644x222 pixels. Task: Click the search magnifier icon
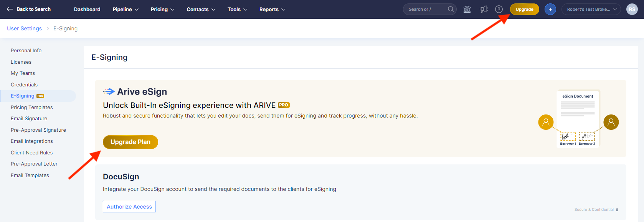[451, 9]
